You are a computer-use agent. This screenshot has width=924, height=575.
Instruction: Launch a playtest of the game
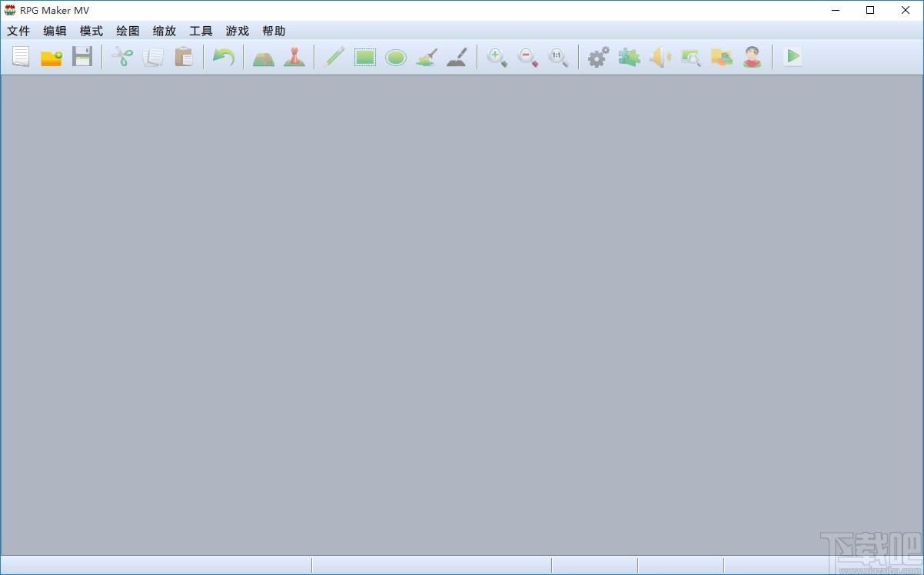pyautogui.click(x=792, y=56)
